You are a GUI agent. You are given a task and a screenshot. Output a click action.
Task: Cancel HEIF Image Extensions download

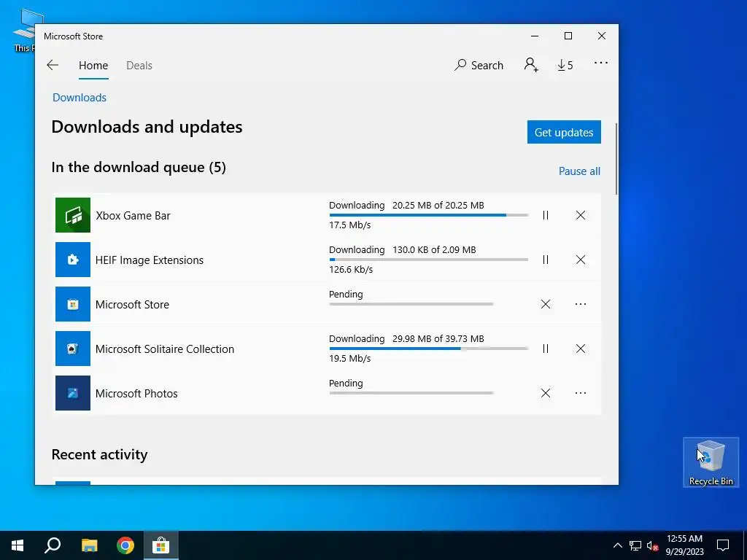[x=580, y=260]
